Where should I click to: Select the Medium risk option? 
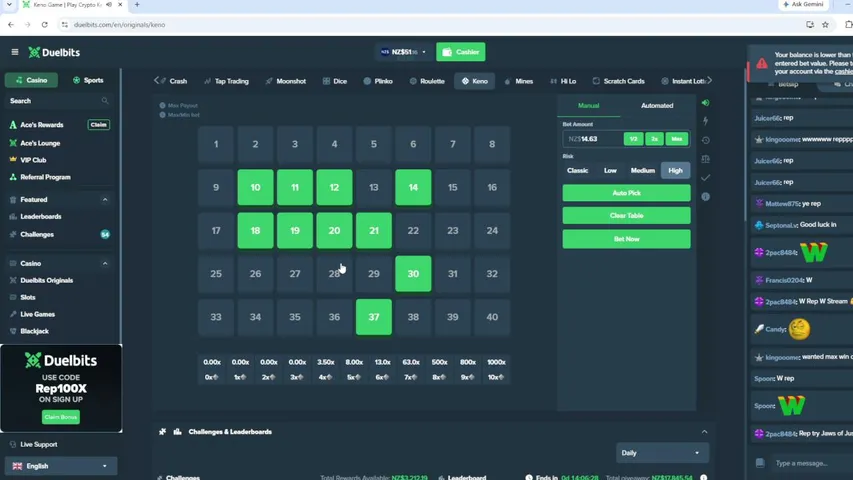pyautogui.click(x=642, y=170)
